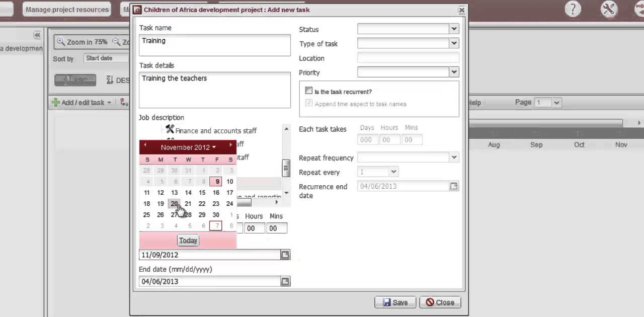Select November 24 in the calendar
Viewport: 644px width, 317px height.
tap(229, 204)
